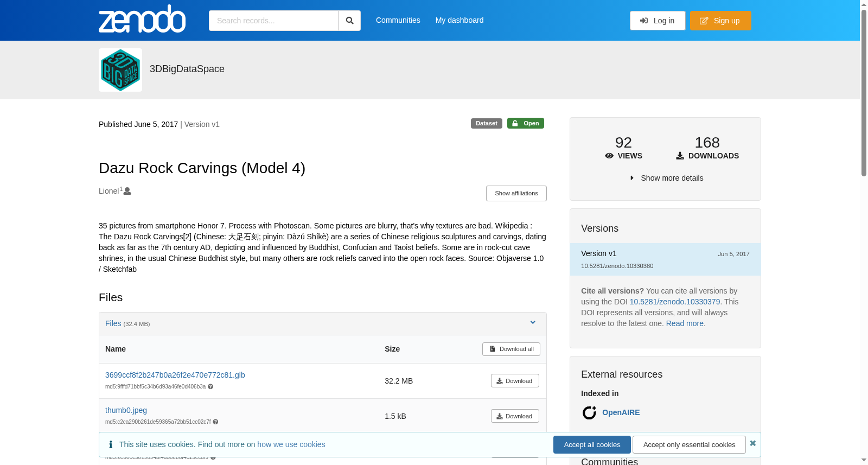Collapse the Files panel chevron
Screen dimensions: 868x465
[x=533, y=322]
